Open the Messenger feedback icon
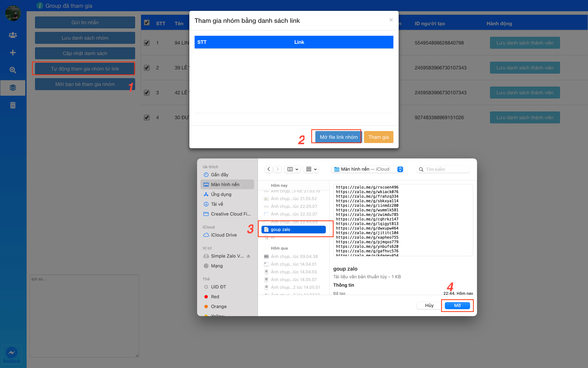The width and height of the screenshot is (588, 368). (11, 355)
